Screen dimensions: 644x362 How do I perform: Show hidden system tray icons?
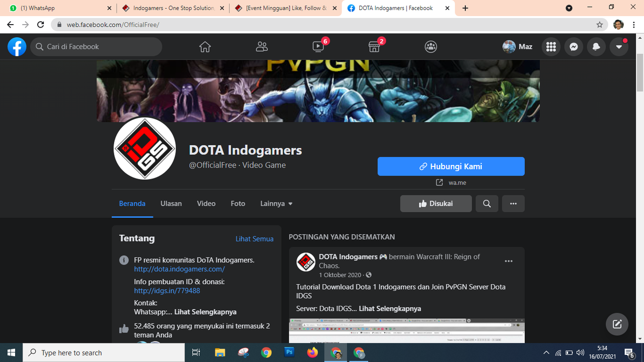tap(545, 352)
